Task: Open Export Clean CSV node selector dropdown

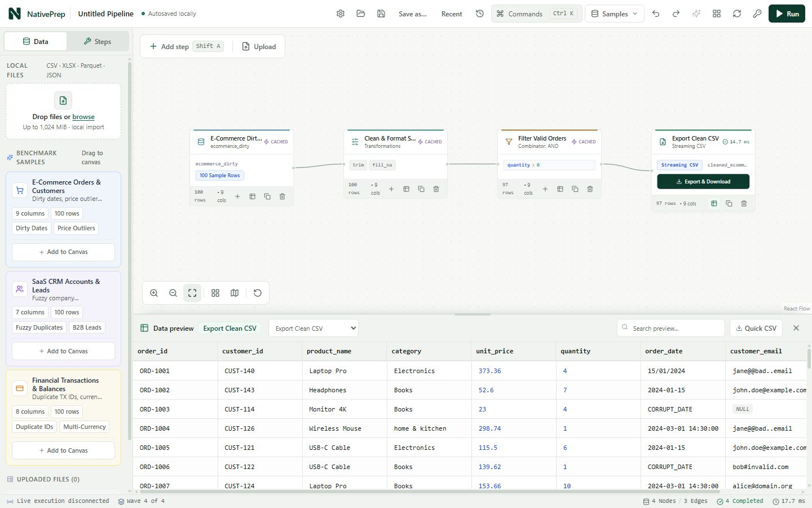Action: [x=314, y=328]
